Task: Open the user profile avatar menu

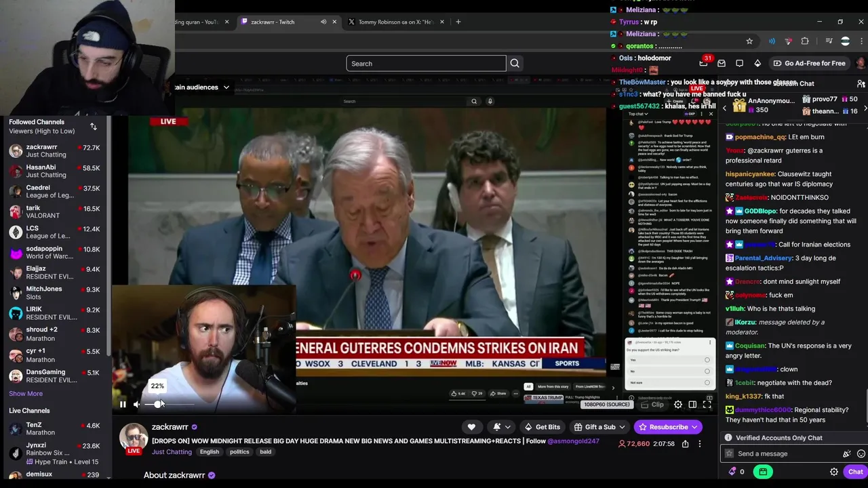Action: coord(861,63)
